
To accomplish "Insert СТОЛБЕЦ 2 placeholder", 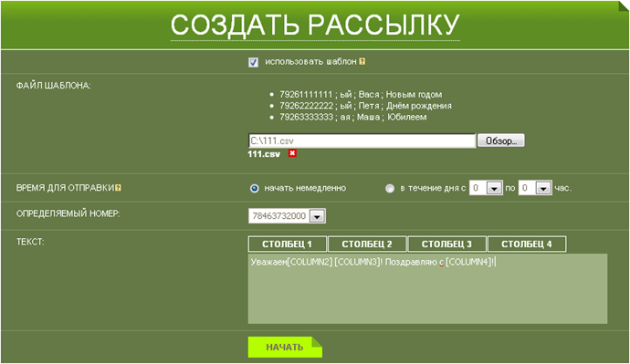I will [x=367, y=244].
